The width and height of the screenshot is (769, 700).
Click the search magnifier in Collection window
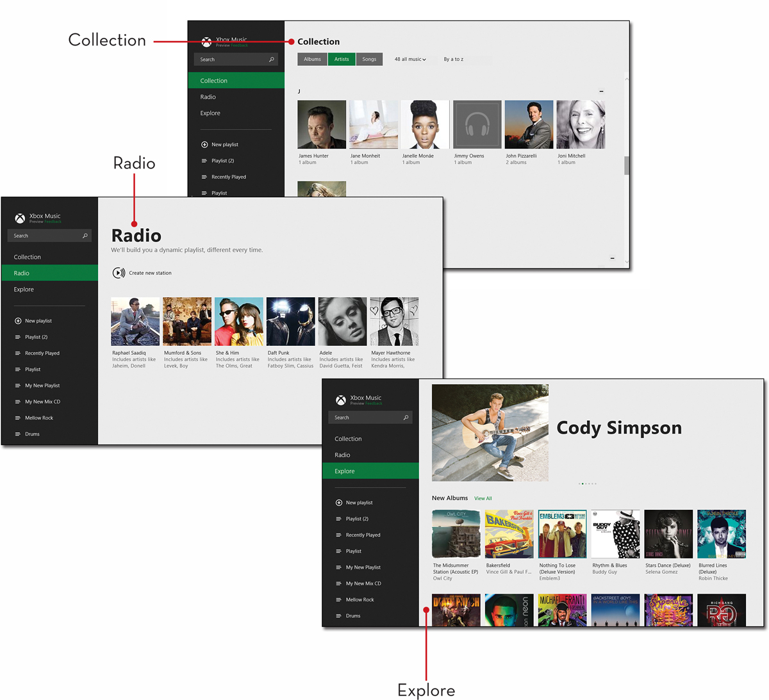point(272,60)
